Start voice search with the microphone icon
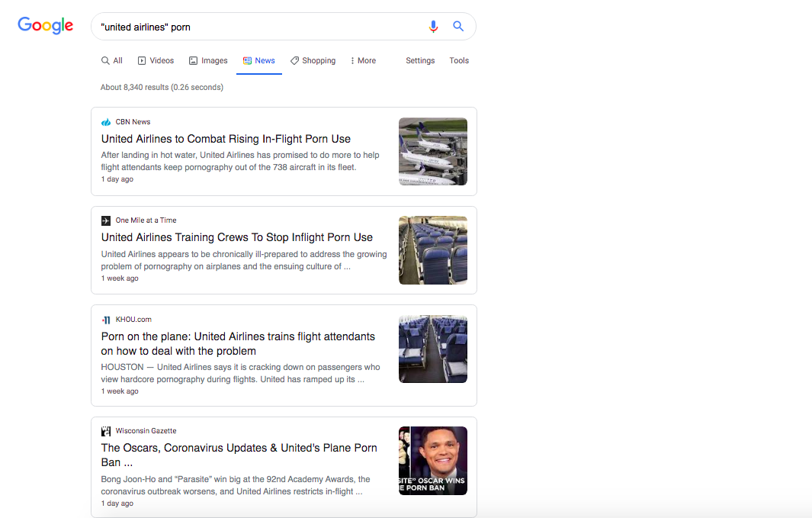The height and width of the screenshot is (518, 812). (x=433, y=27)
